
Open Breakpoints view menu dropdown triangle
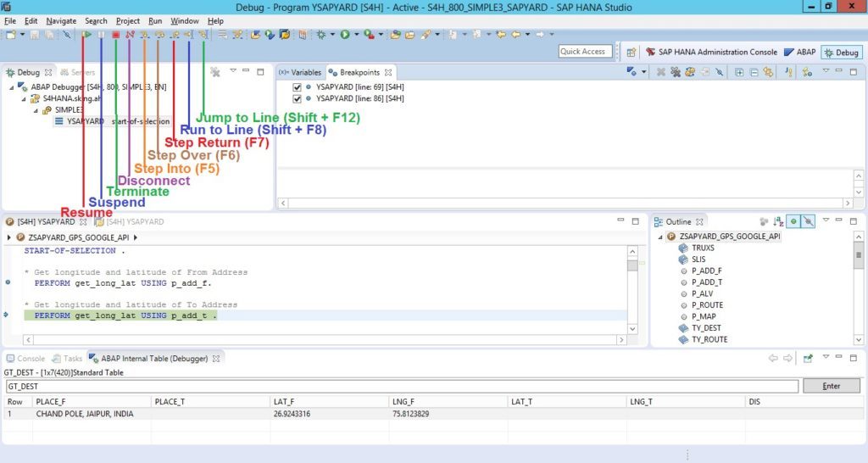(x=826, y=71)
